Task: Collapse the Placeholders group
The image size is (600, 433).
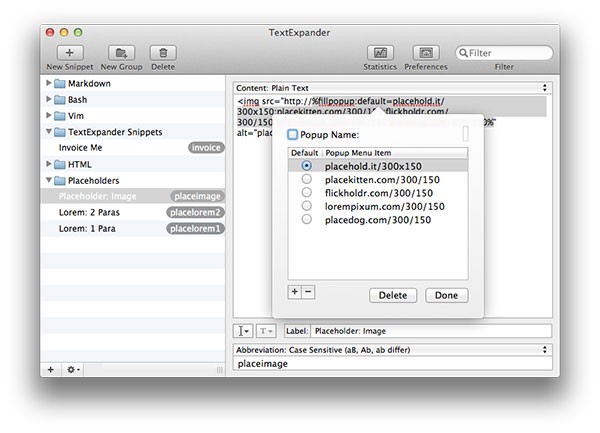Action: 49,180
